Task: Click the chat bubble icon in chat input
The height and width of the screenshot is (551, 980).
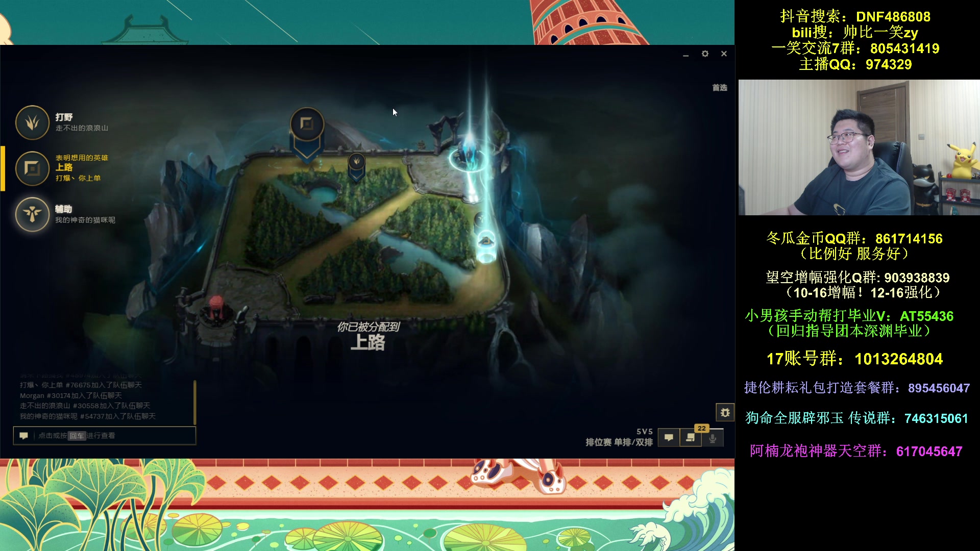Action: click(23, 436)
